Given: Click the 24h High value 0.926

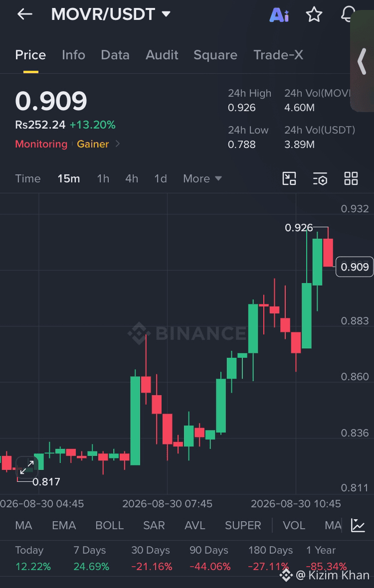Looking at the screenshot, I should [x=241, y=108].
